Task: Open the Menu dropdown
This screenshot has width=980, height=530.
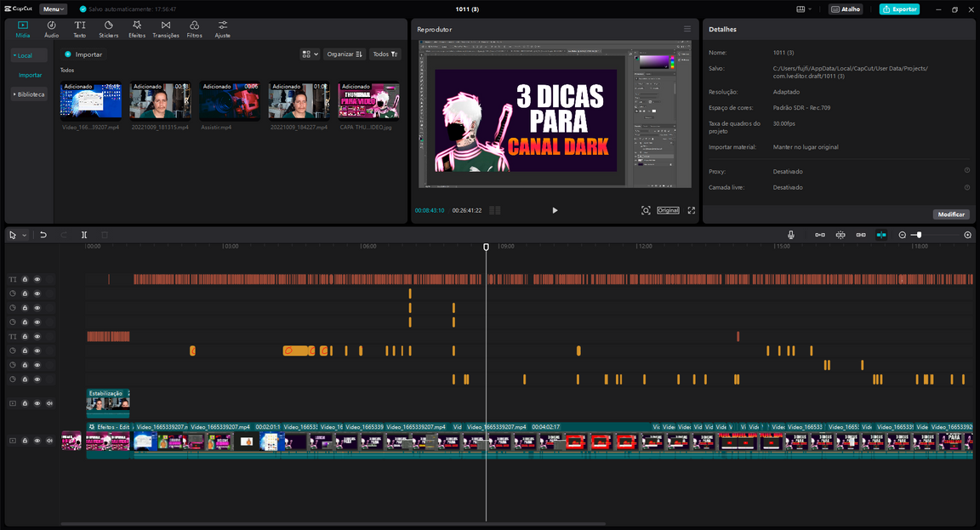Action: 53,9
